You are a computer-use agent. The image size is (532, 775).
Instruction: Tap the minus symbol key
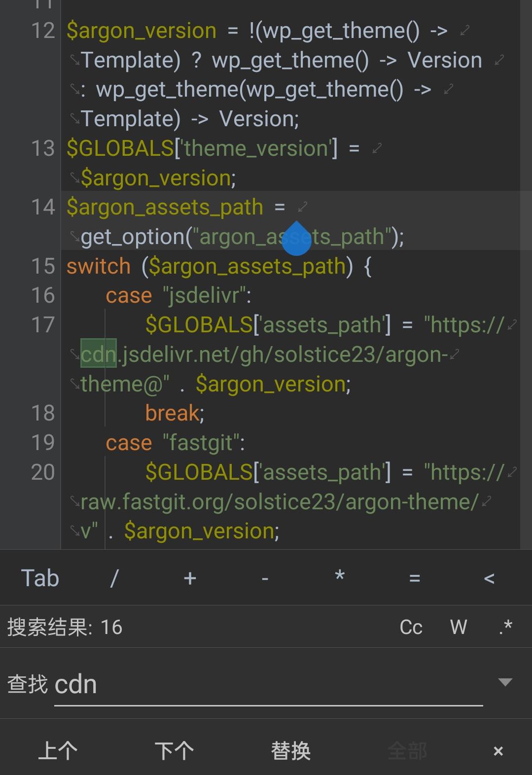(x=265, y=578)
